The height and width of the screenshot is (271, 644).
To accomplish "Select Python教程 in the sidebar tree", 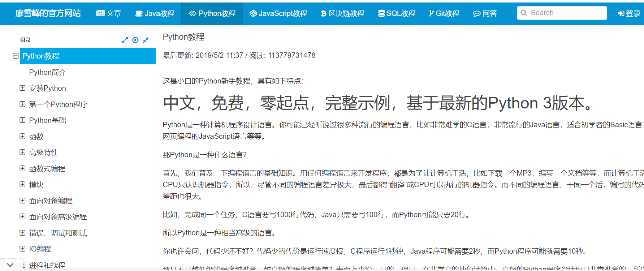I will (88, 56).
